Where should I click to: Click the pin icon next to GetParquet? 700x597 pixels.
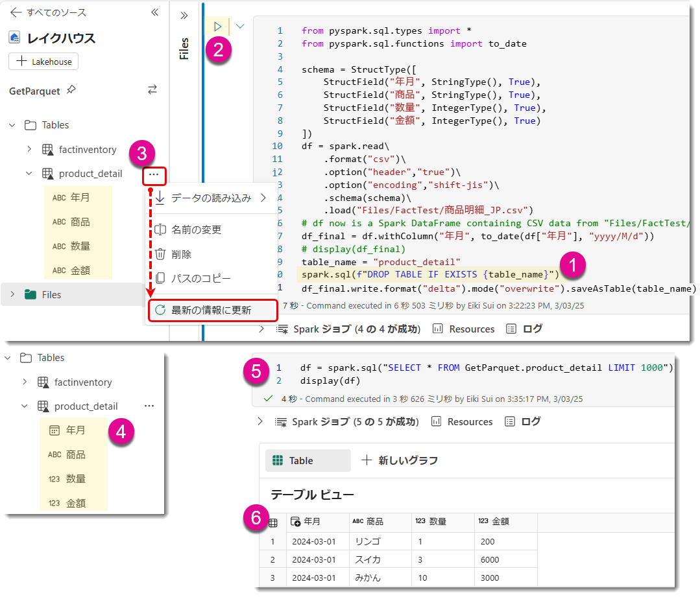click(x=71, y=91)
